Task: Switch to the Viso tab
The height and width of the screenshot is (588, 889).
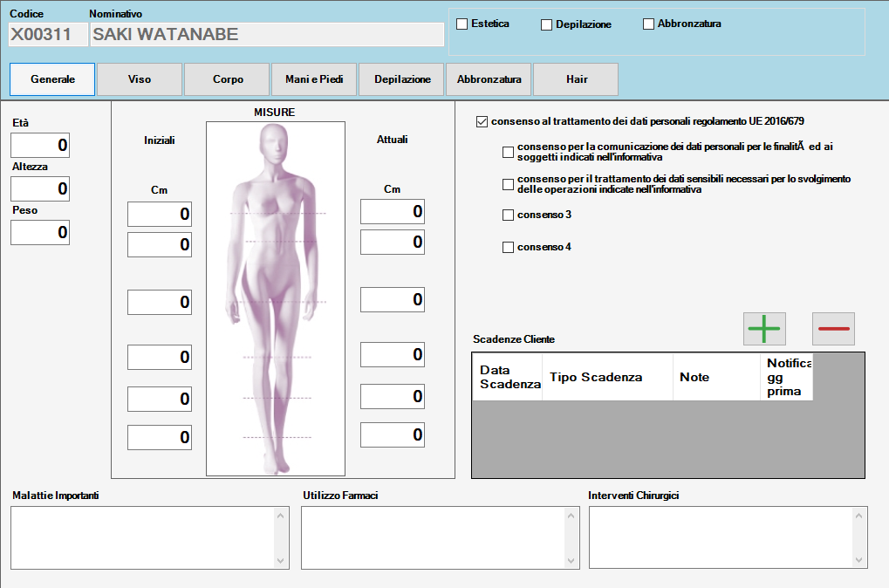Action: (140, 79)
